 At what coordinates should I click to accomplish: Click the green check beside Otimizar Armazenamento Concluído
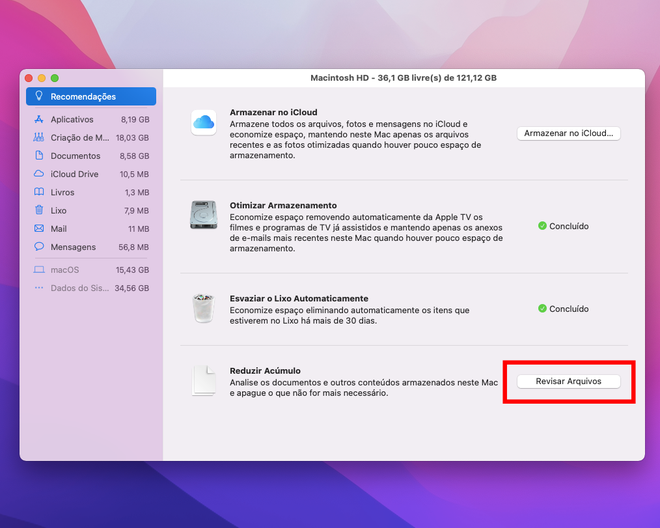point(542,226)
